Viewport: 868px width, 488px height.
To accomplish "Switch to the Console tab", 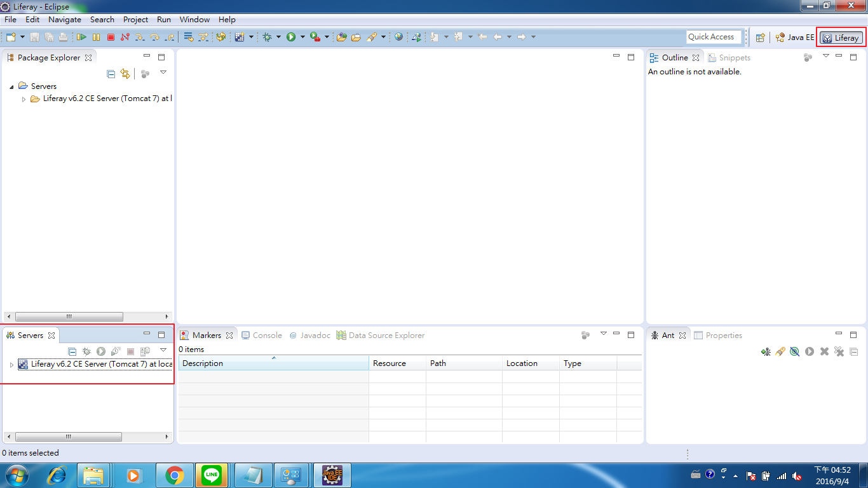I will click(x=262, y=335).
